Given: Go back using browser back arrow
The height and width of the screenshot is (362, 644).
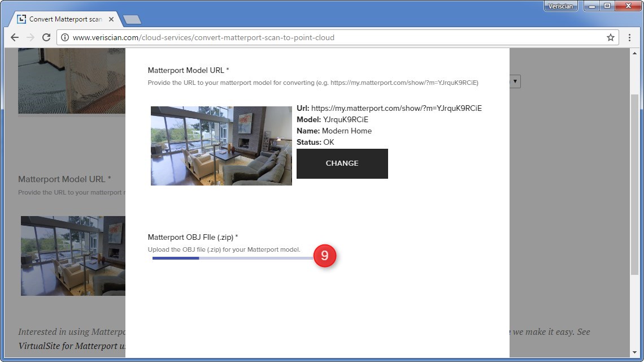Looking at the screenshot, I should point(14,37).
